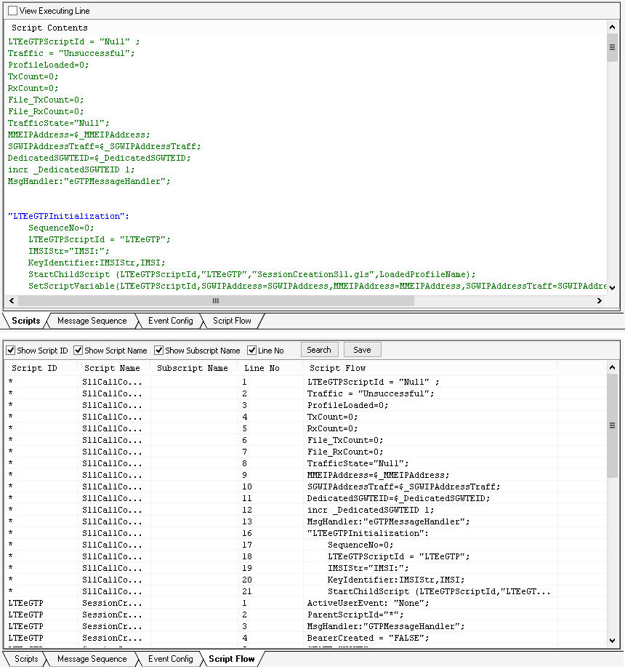
Task: Uncheck the Show Script ID option
Action: pyautogui.click(x=11, y=351)
